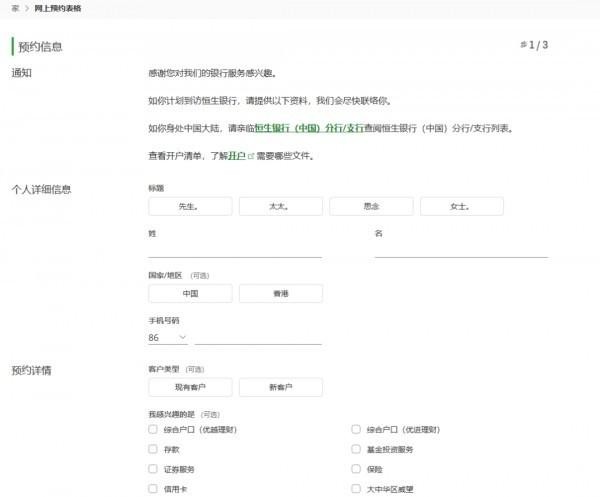
Task: Select 新客户 customer type
Action: coord(280,387)
